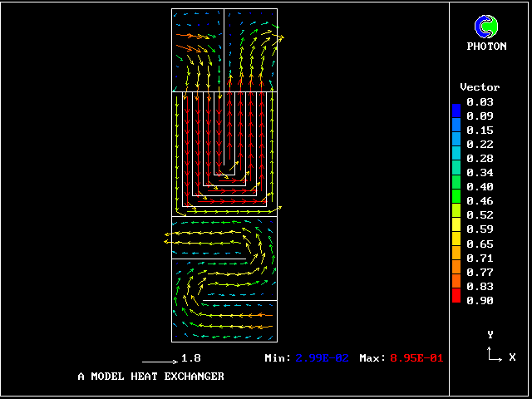Click the 0.15 legend value label
The width and height of the screenshot is (532, 399).
[480, 131]
